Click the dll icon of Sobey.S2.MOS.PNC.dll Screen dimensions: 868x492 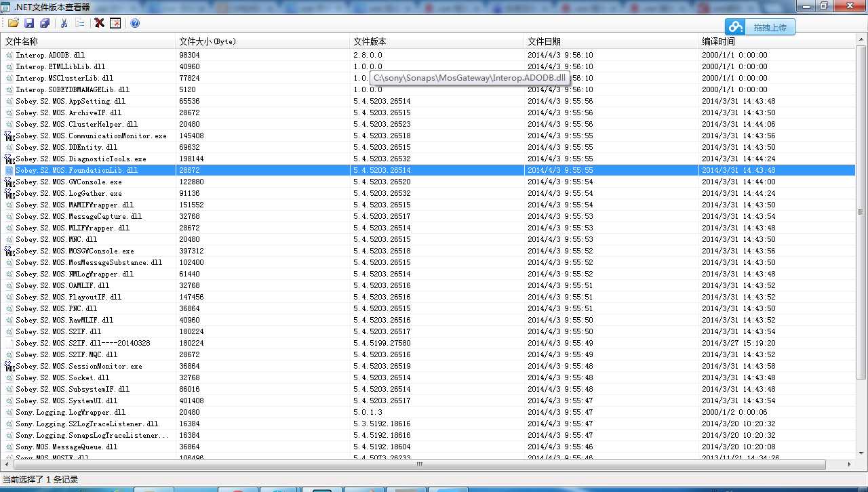click(x=9, y=308)
